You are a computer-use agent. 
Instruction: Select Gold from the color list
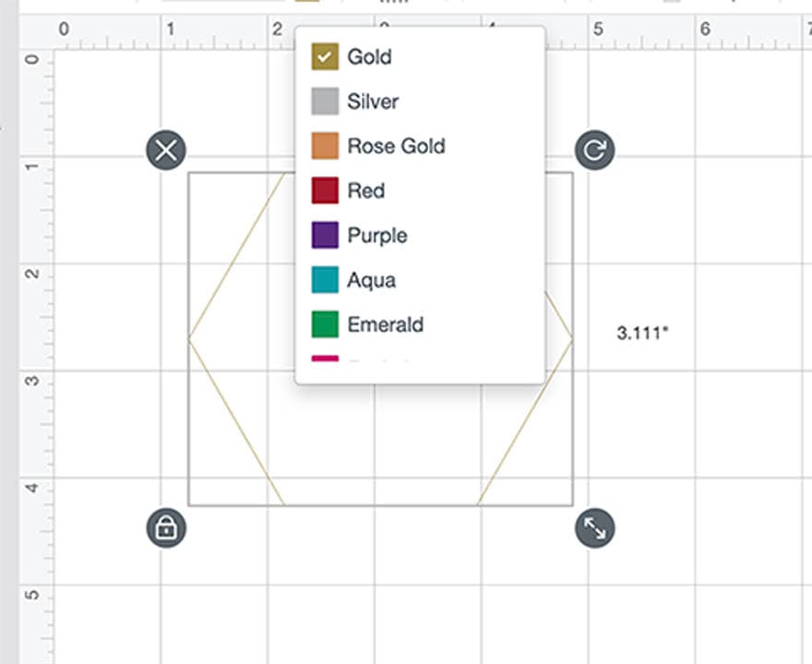(x=368, y=57)
